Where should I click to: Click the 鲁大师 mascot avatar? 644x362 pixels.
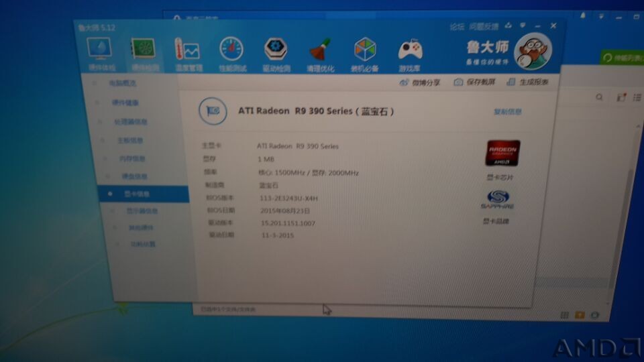[x=533, y=52]
